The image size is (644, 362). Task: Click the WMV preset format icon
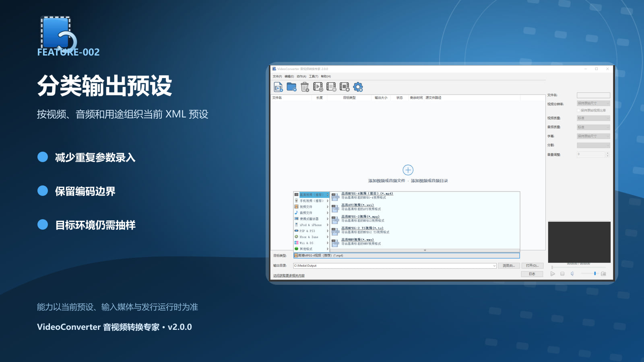click(x=335, y=243)
